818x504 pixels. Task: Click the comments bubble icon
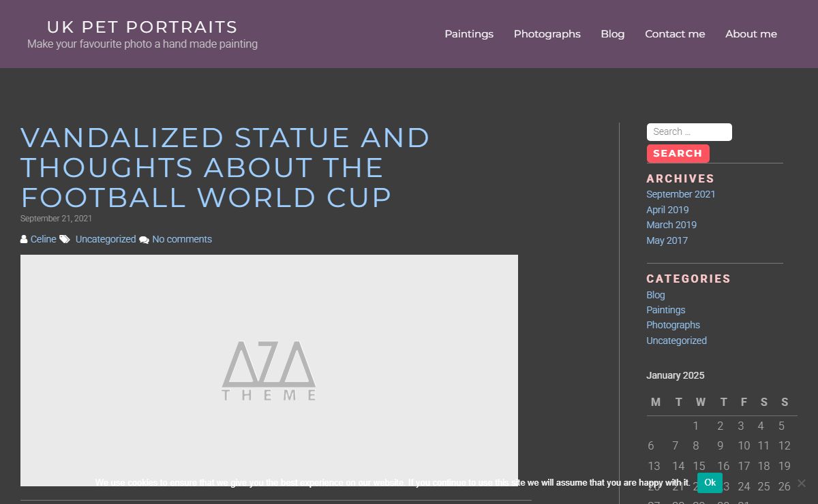click(x=144, y=240)
